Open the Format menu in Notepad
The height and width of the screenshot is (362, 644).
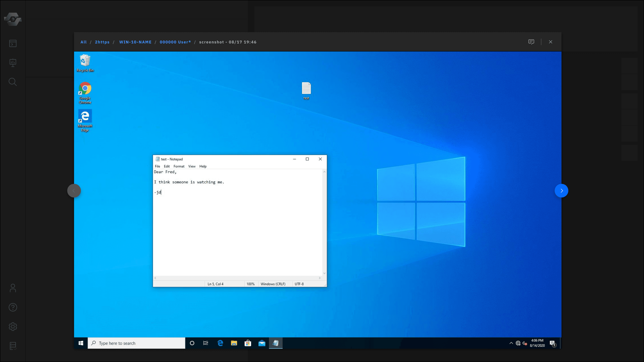[179, 166]
